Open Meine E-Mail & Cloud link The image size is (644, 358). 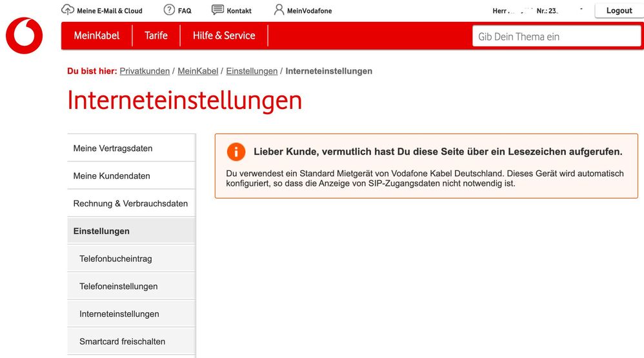[x=110, y=11]
